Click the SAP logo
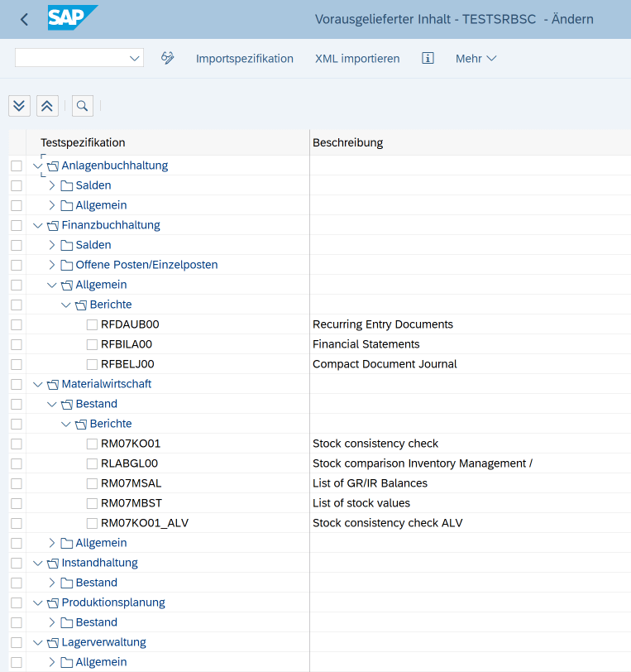 (73, 17)
